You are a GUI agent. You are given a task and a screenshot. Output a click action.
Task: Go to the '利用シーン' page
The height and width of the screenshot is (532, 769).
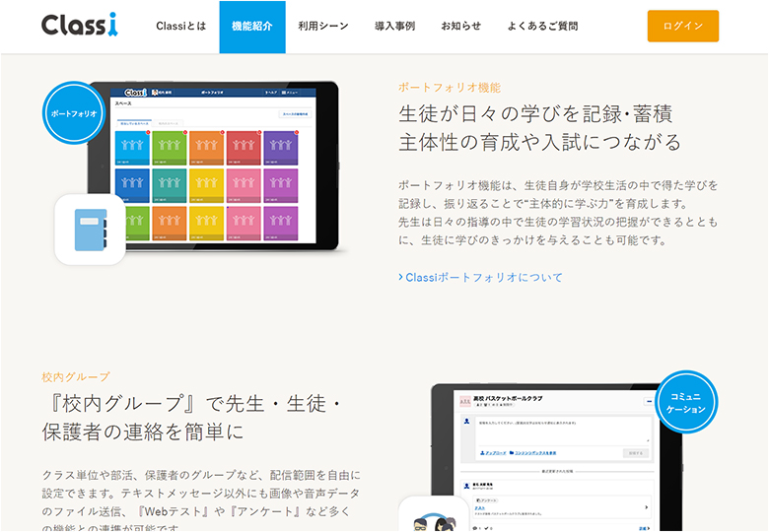[322, 27]
